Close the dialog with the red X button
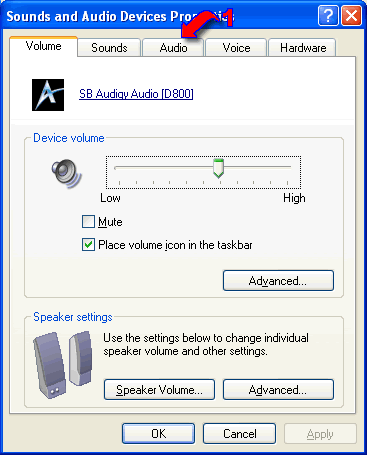The width and height of the screenshot is (367, 455). [352, 15]
